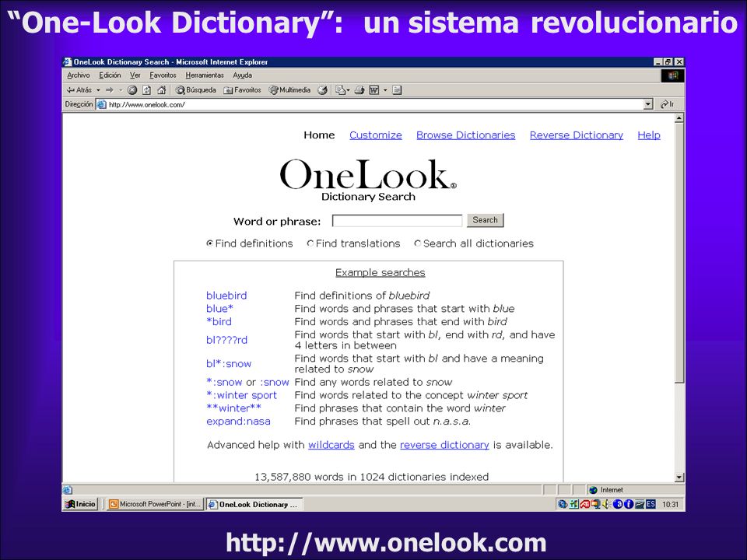The height and width of the screenshot is (560, 747).
Task: Click the Home house icon in the toolbar
Action: [162, 90]
